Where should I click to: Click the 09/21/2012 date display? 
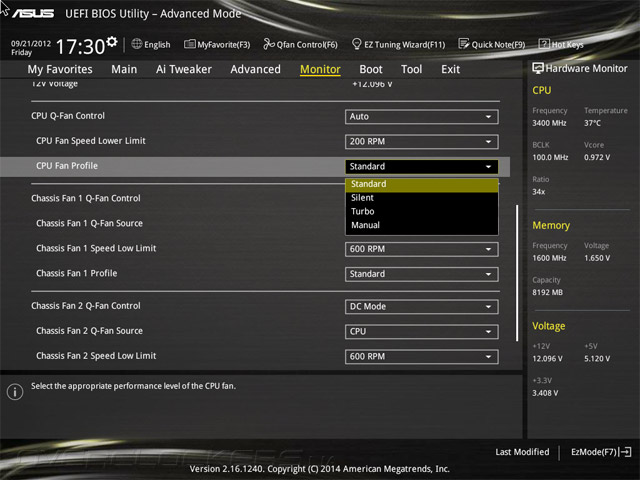tap(31, 43)
